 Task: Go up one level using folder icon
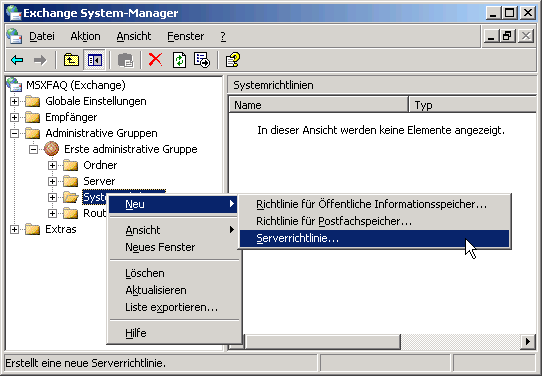click(71, 60)
